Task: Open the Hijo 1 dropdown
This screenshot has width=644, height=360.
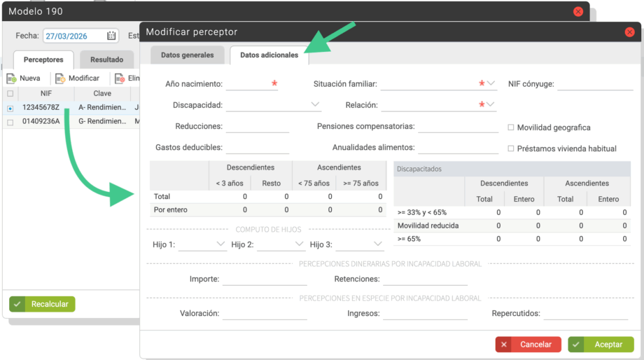Action: pos(220,244)
